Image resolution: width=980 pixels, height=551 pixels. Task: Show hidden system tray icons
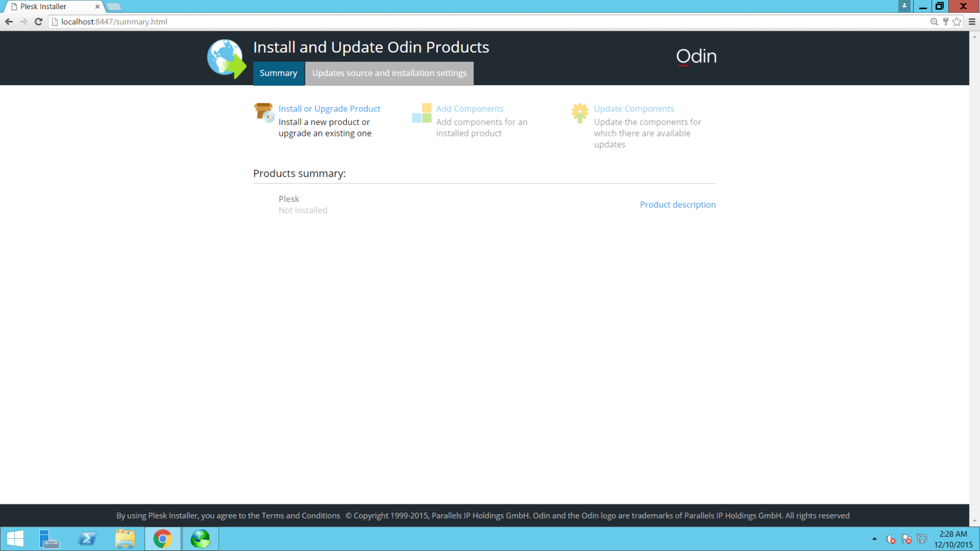coord(875,539)
